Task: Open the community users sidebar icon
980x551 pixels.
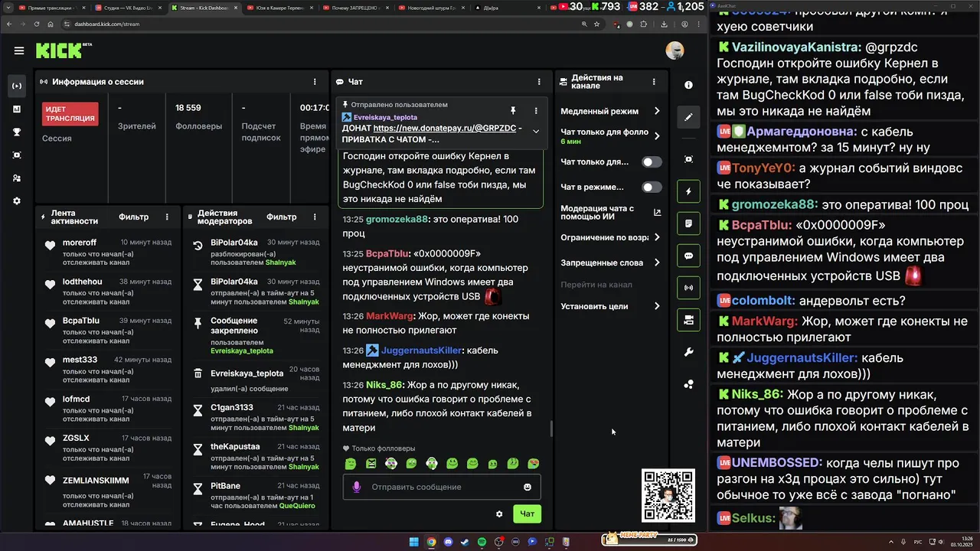Action: (17, 178)
